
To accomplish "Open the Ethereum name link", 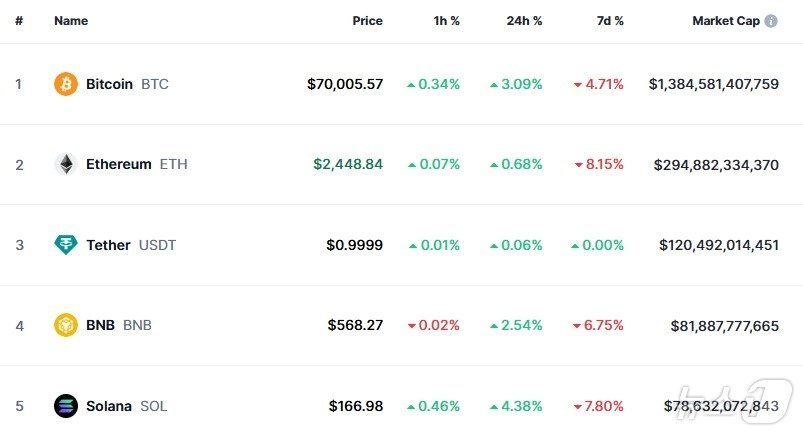I will pyautogui.click(x=119, y=164).
